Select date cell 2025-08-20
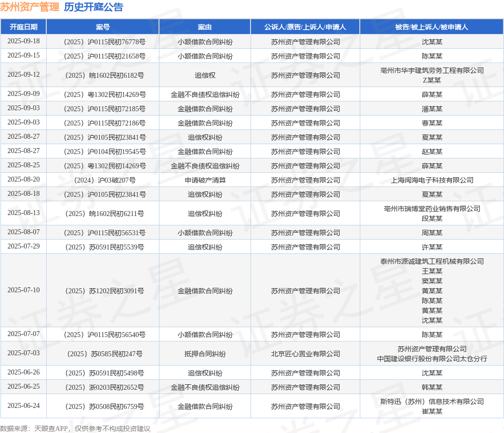 point(24,179)
